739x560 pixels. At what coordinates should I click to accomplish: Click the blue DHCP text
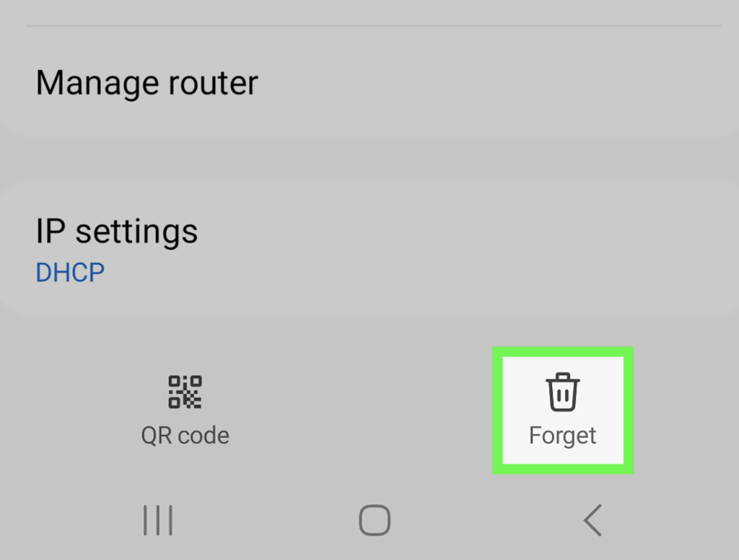coord(70,273)
